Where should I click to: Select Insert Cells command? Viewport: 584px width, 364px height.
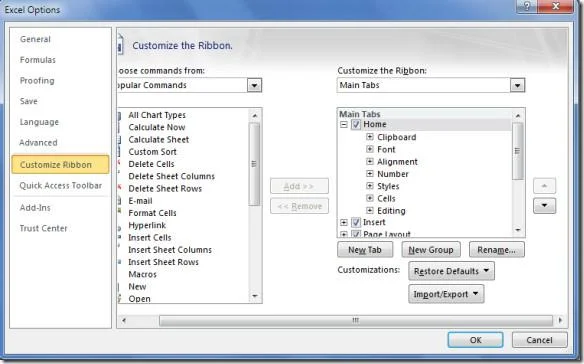(150, 238)
